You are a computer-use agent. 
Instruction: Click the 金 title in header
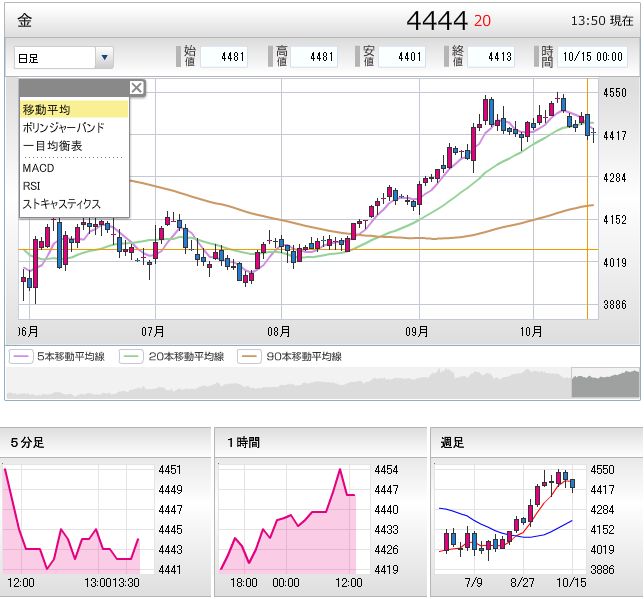(x=25, y=20)
